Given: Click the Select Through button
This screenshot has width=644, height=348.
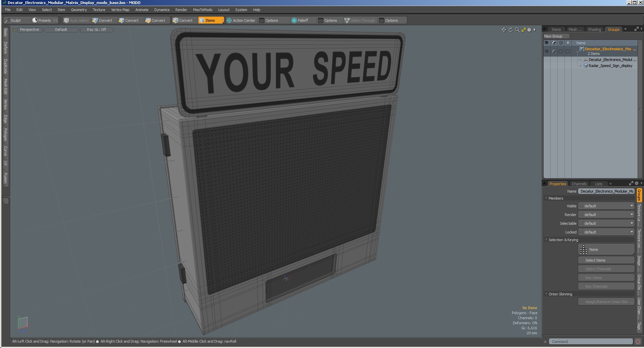Looking at the screenshot, I should (360, 20).
